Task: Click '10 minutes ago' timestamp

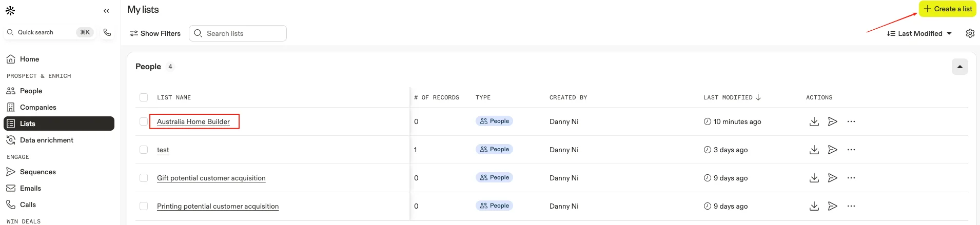Action: coord(737,121)
